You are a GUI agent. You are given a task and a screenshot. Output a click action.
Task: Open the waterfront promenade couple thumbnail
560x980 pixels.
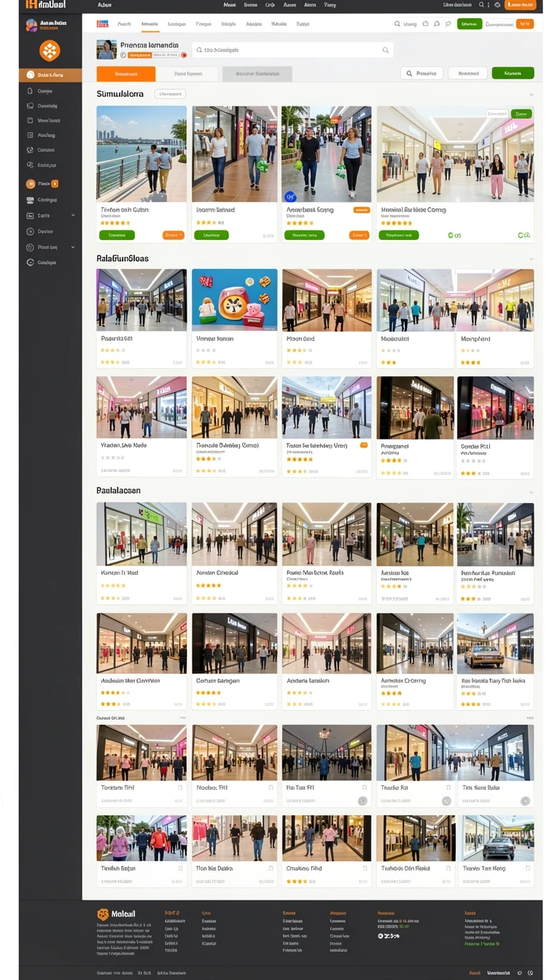click(141, 154)
